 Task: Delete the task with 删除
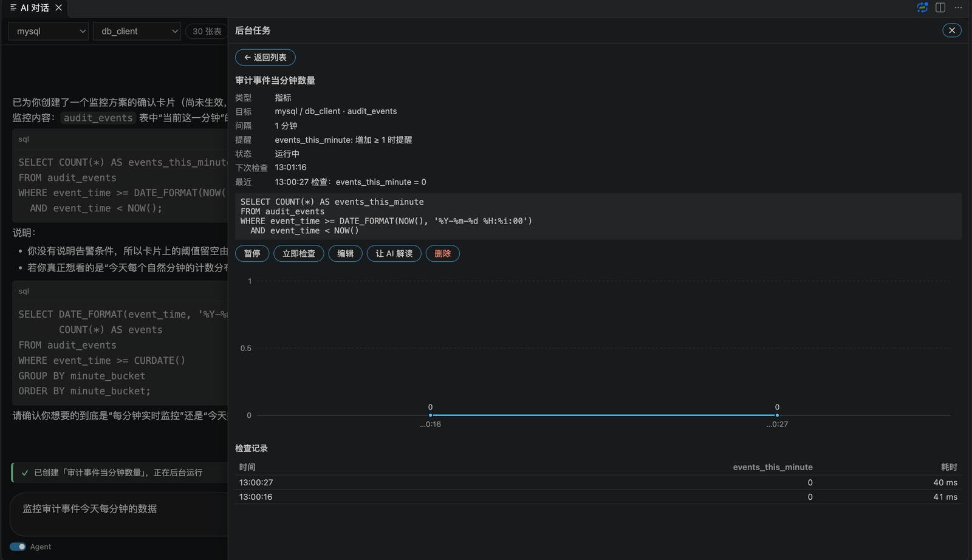[x=443, y=253]
